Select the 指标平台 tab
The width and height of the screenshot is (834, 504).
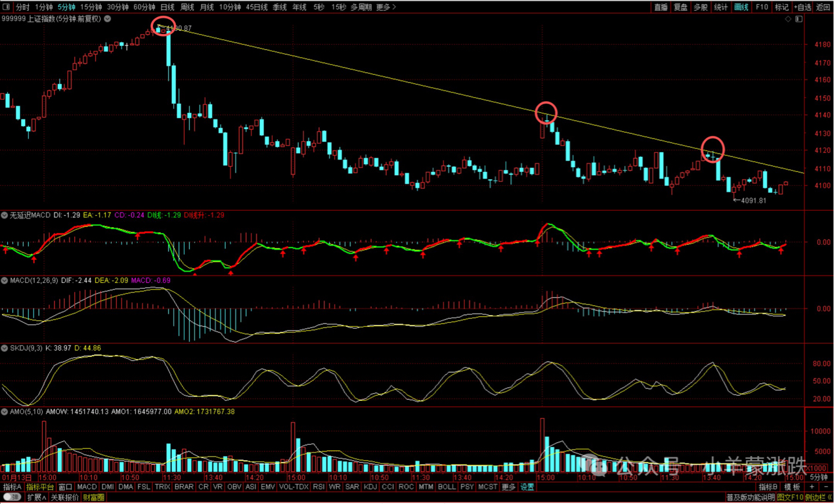tap(40, 487)
